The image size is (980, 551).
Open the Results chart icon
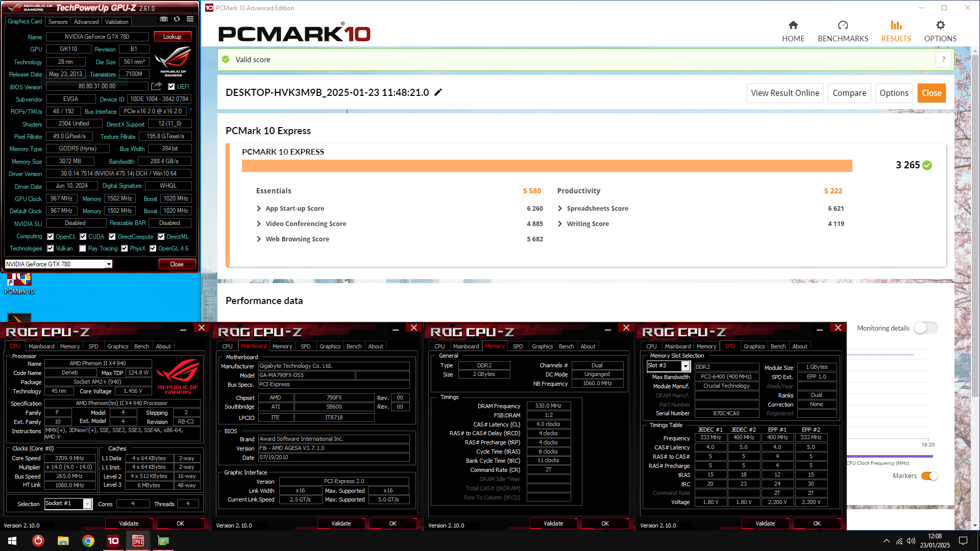pos(896,25)
